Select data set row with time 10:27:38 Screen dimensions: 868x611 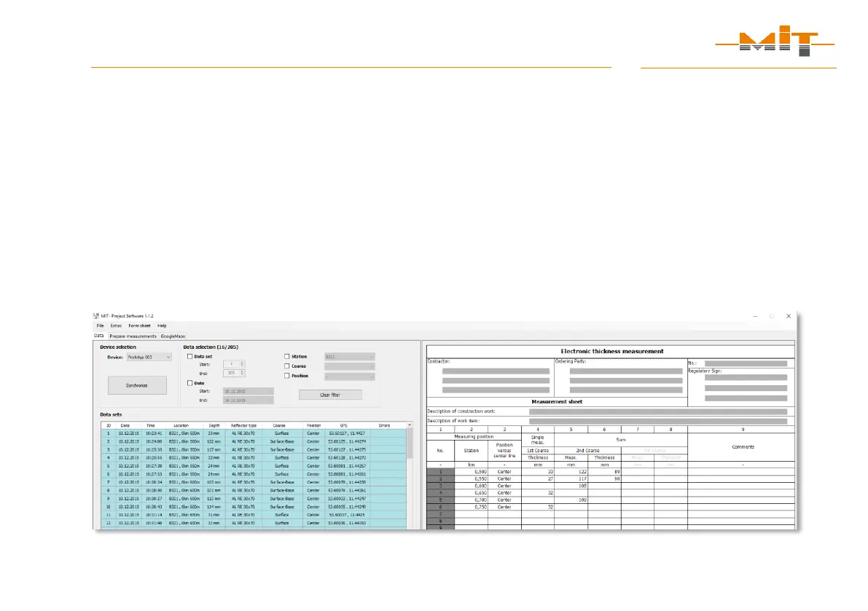(x=254, y=465)
